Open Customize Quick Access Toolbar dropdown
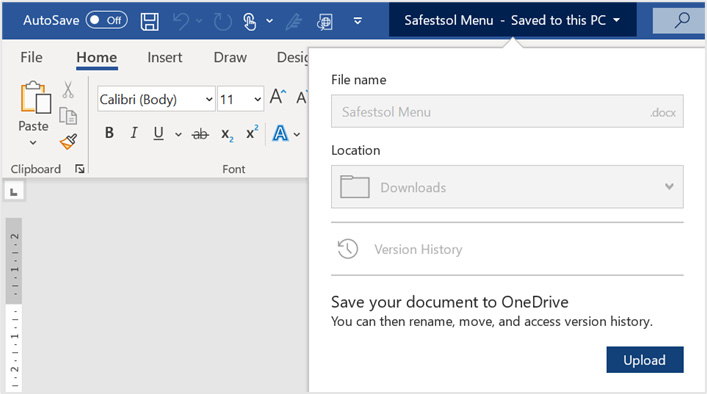Image resolution: width=707 pixels, height=394 pixels. pos(358,21)
